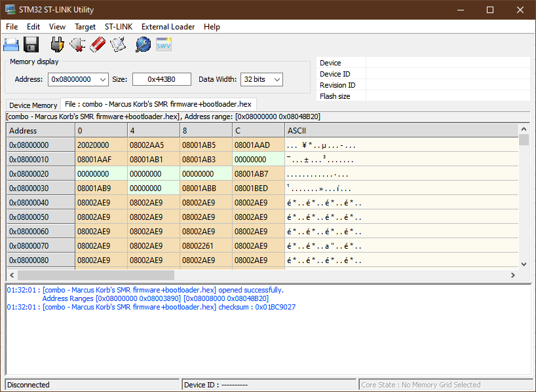Screen dimensions: 536x392
Task: Open the Edit menu
Action: 33,27
